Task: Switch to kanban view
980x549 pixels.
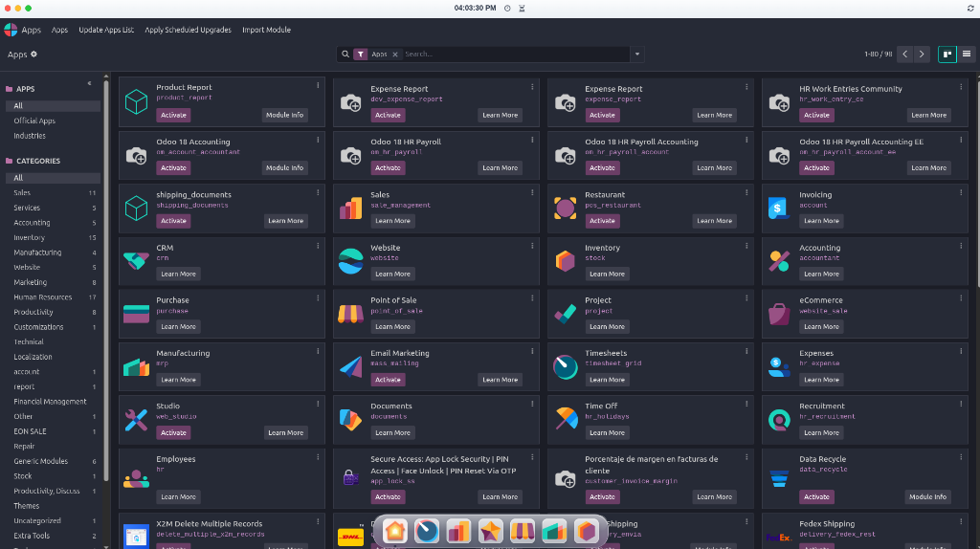Action: tap(947, 55)
